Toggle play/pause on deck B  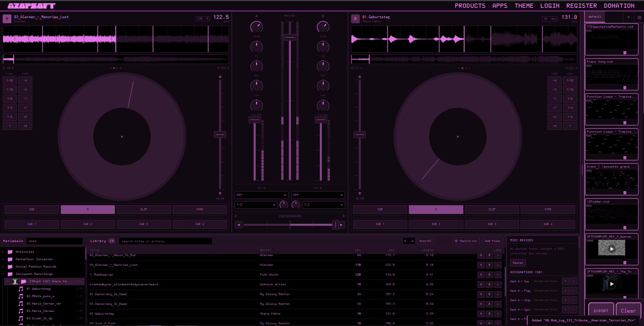436,209
